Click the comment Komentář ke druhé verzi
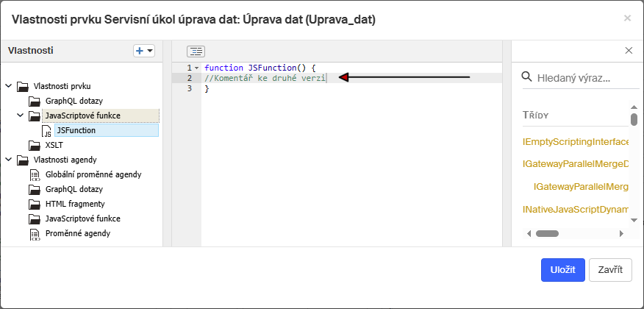Viewport: 644px width, 309px height. (265, 78)
